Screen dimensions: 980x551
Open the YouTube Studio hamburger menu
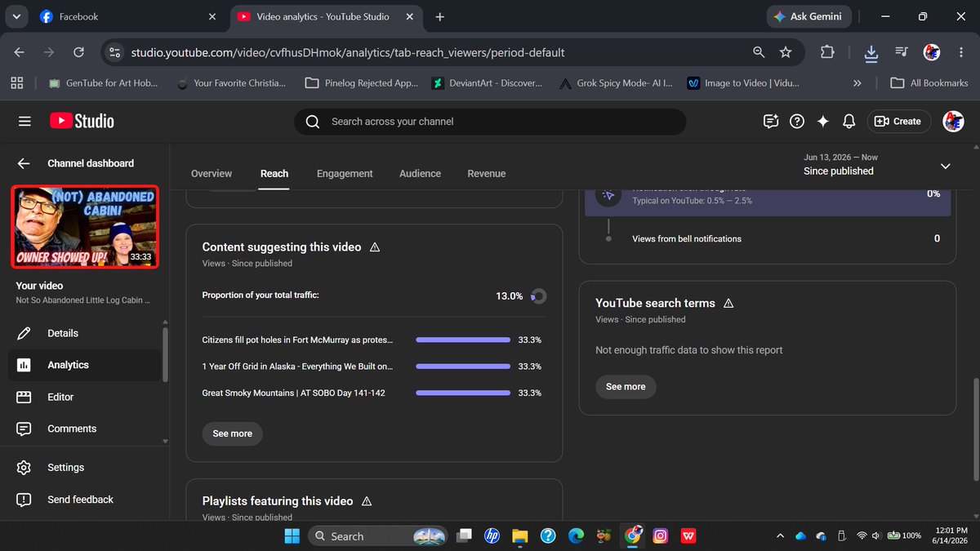click(24, 121)
